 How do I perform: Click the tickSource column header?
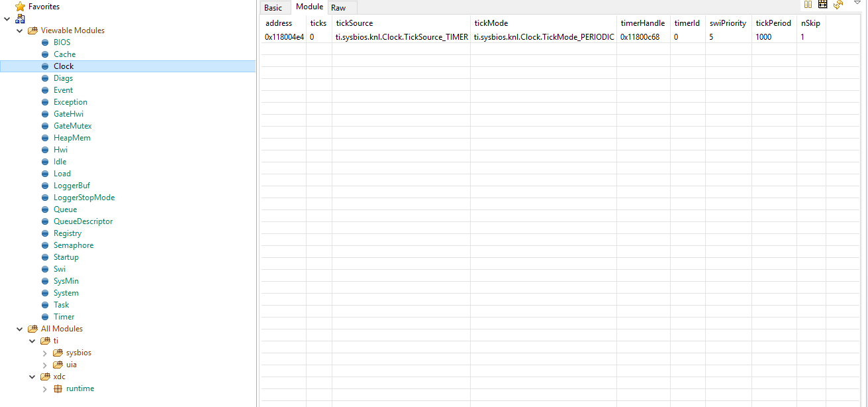(x=401, y=23)
